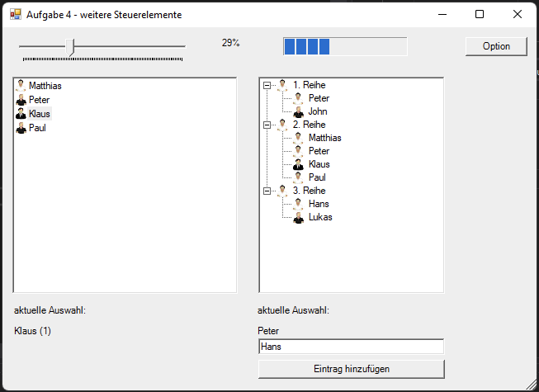
Task: Select Klaus under 2. Reihe
Action: 319,164
